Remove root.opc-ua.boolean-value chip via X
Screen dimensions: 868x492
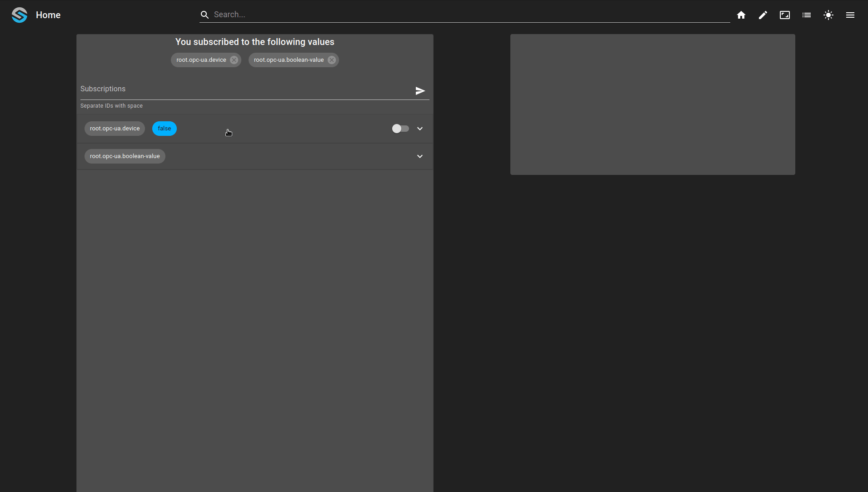pos(332,60)
